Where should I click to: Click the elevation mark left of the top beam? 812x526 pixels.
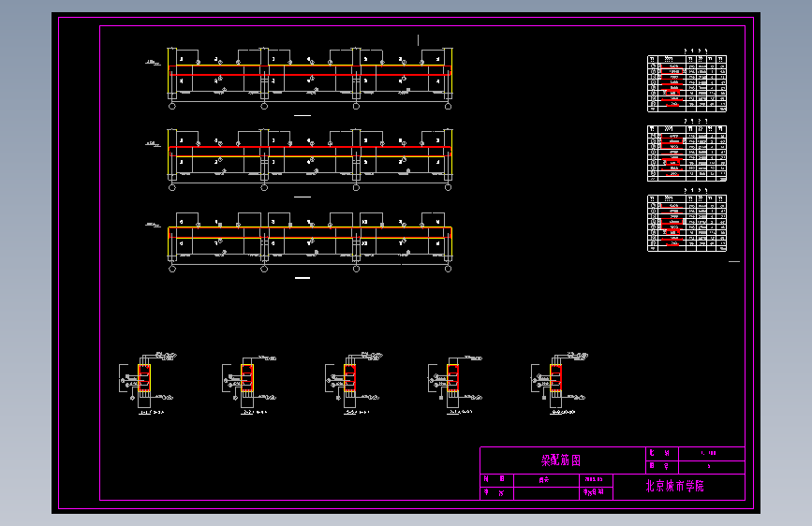[154, 63]
